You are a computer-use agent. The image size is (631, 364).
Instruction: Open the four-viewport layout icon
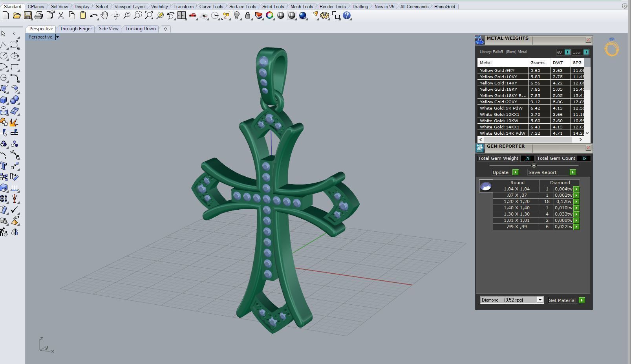pos(181,16)
